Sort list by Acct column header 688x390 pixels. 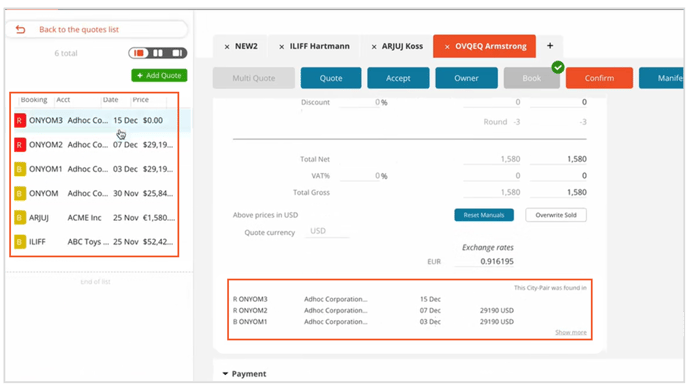click(x=63, y=100)
